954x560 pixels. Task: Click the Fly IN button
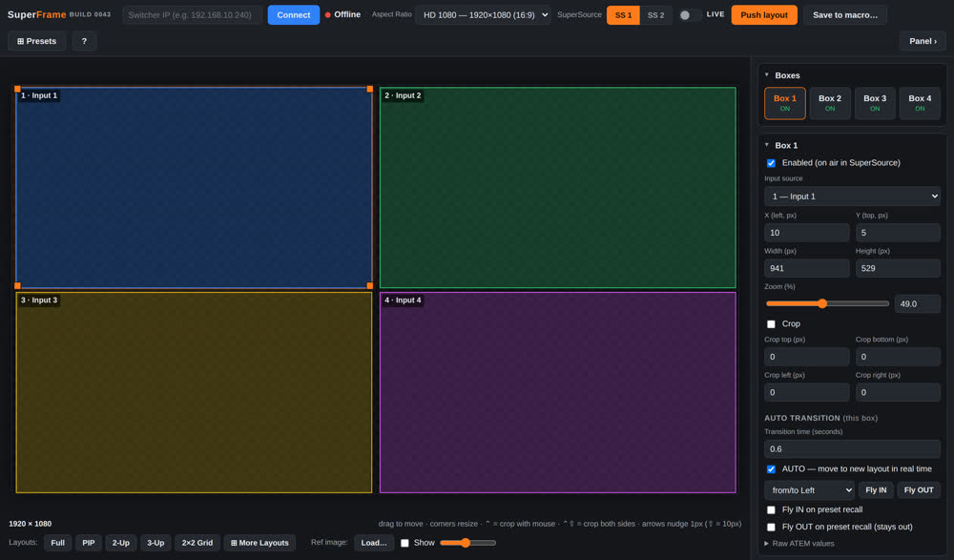pos(876,490)
